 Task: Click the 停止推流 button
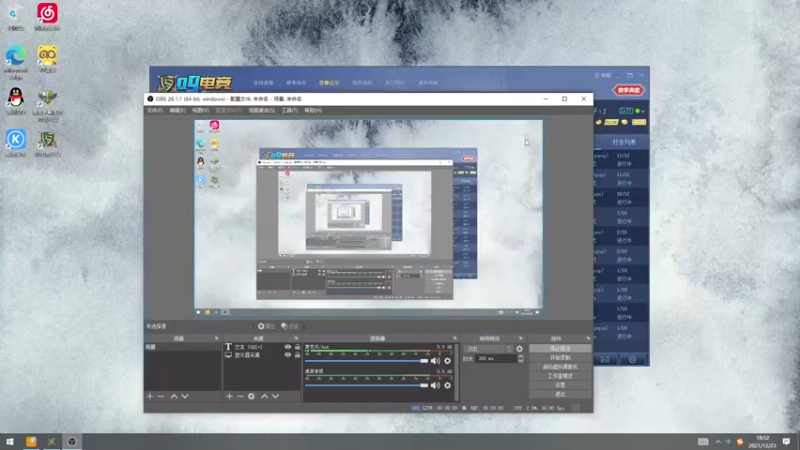(x=560, y=348)
